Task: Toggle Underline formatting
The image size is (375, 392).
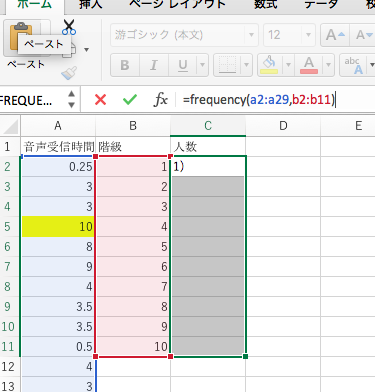Action: pos(183,65)
